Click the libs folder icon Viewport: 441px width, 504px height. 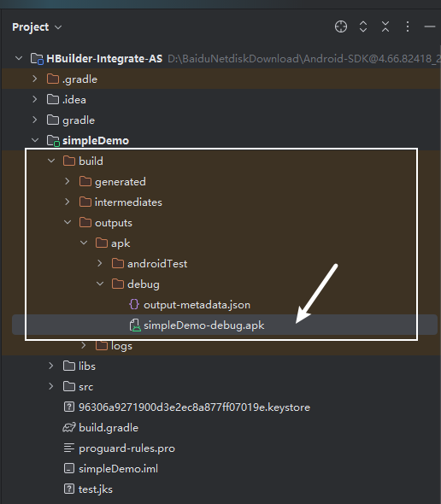pos(69,366)
